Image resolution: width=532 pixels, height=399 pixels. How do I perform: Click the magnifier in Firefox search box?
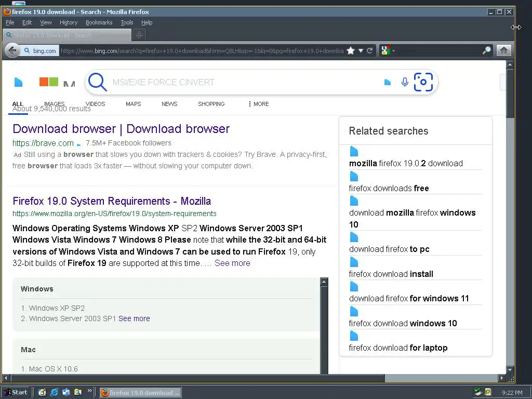click(x=486, y=51)
